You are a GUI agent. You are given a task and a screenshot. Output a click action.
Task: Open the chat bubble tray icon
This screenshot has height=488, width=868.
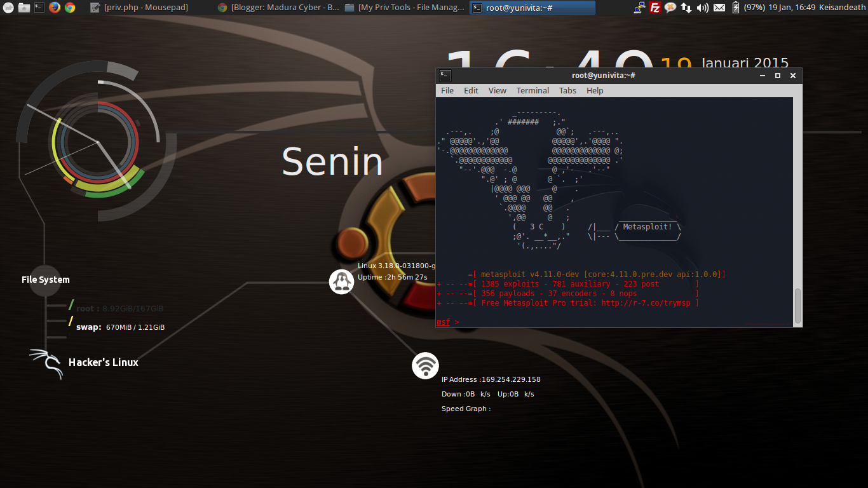pyautogui.click(x=670, y=8)
